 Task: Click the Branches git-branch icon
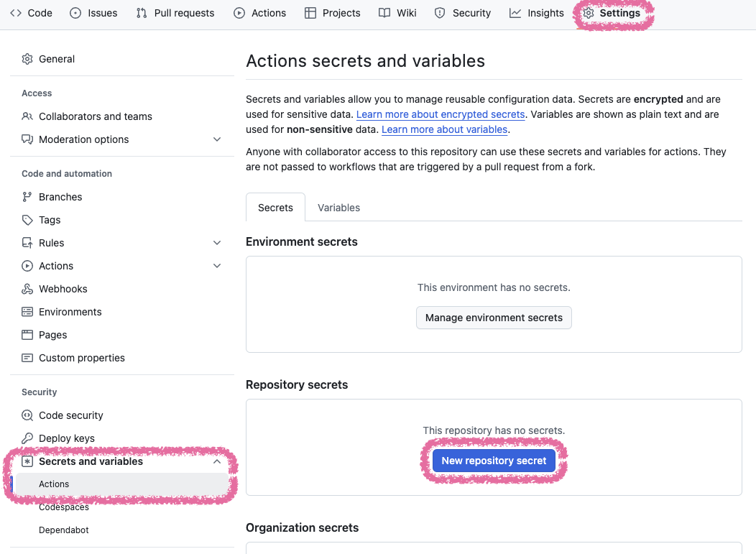[x=27, y=197]
